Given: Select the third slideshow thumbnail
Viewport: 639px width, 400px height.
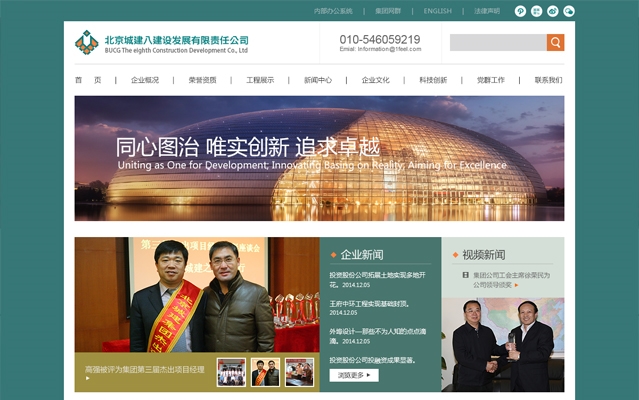Looking at the screenshot, I should (300, 372).
